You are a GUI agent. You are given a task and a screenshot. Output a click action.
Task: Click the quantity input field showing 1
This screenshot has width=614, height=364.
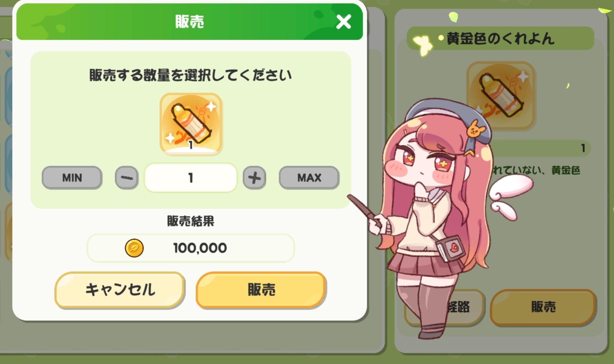coord(191,178)
